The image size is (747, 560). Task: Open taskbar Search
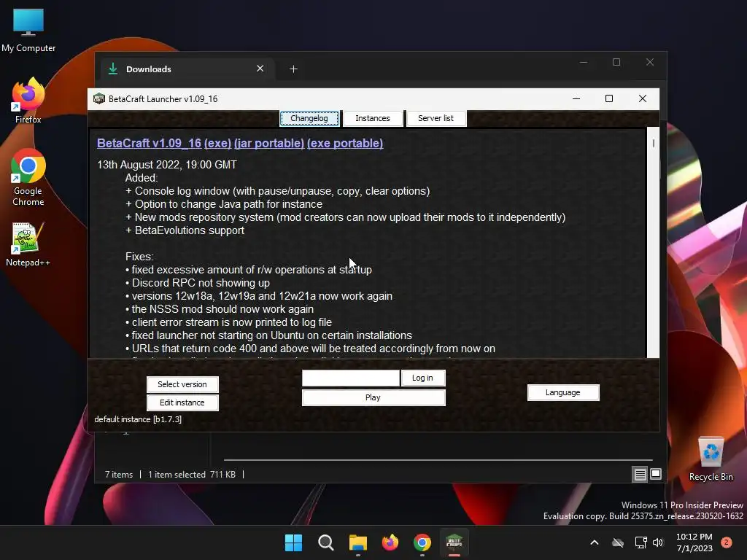click(326, 542)
